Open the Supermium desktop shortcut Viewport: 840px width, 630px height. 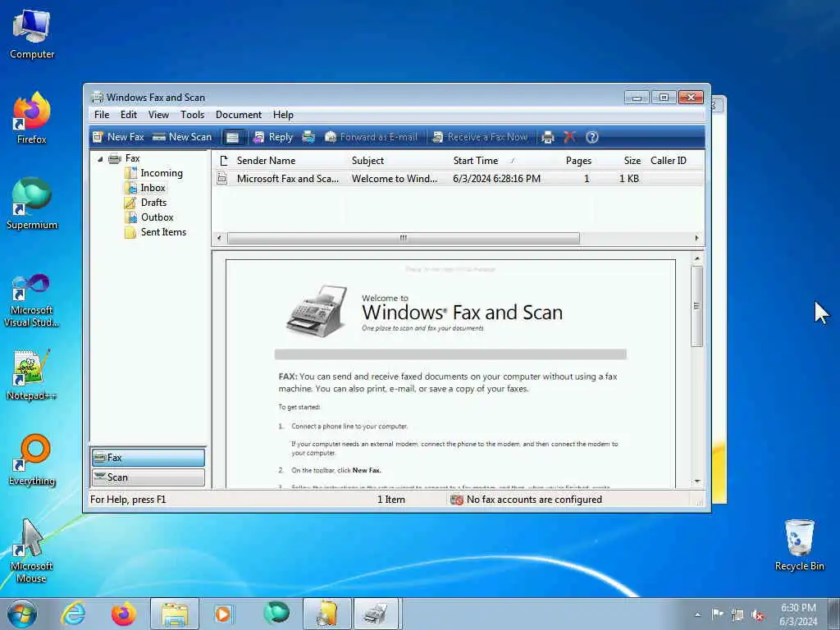click(x=32, y=203)
